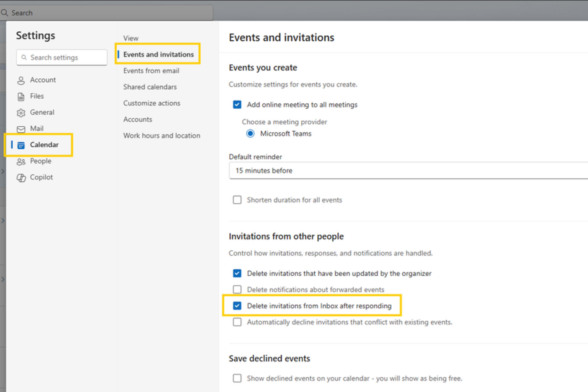Open the View calendar settings

[131, 38]
